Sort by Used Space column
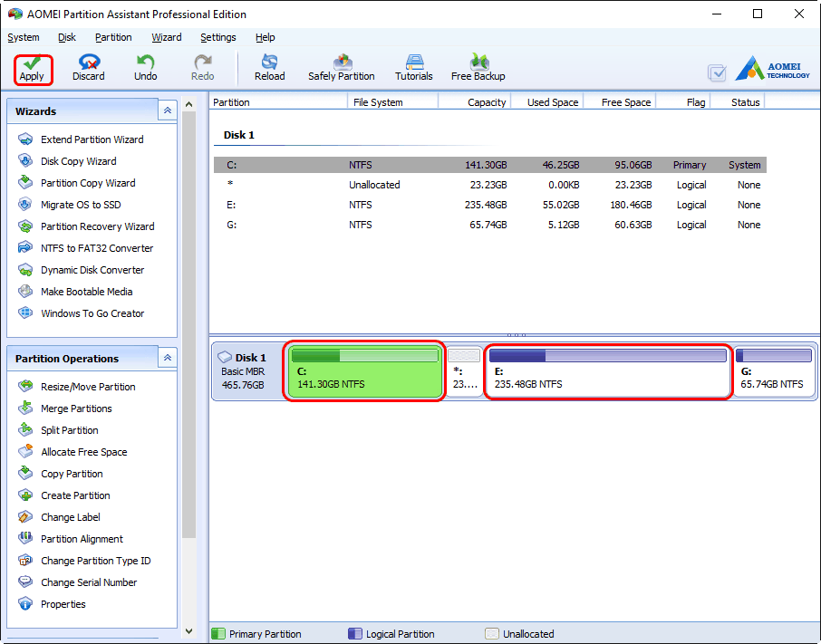This screenshot has width=821, height=644. [x=547, y=102]
